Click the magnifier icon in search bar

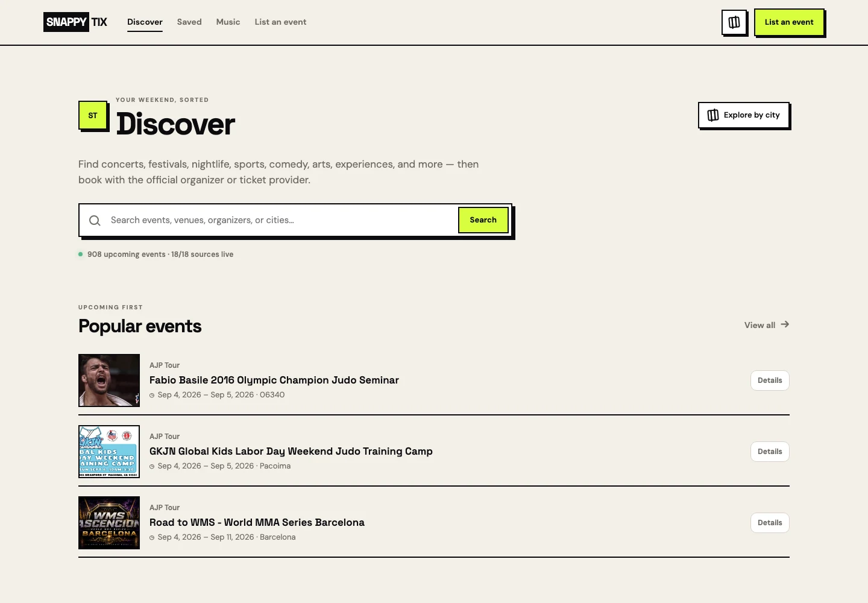[x=95, y=221]
